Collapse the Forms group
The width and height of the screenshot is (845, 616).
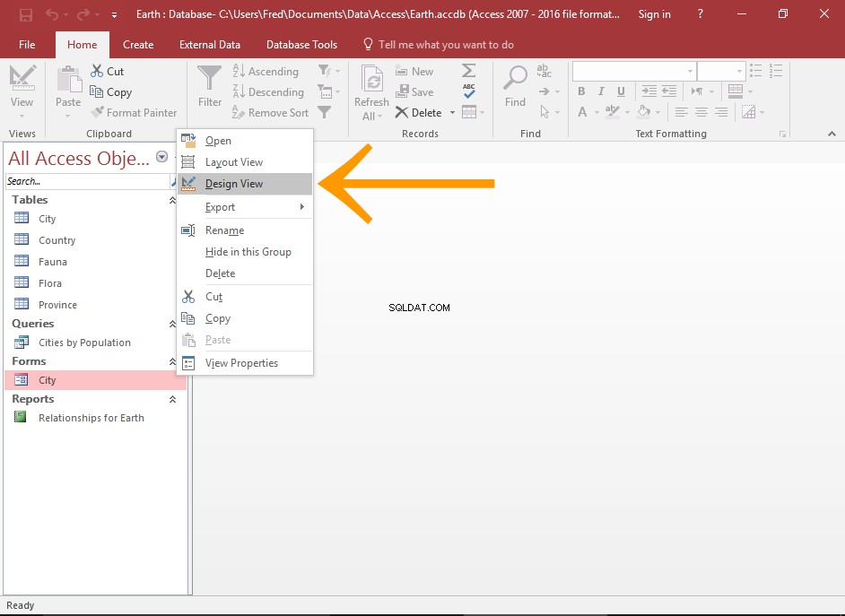click(172, 362)
